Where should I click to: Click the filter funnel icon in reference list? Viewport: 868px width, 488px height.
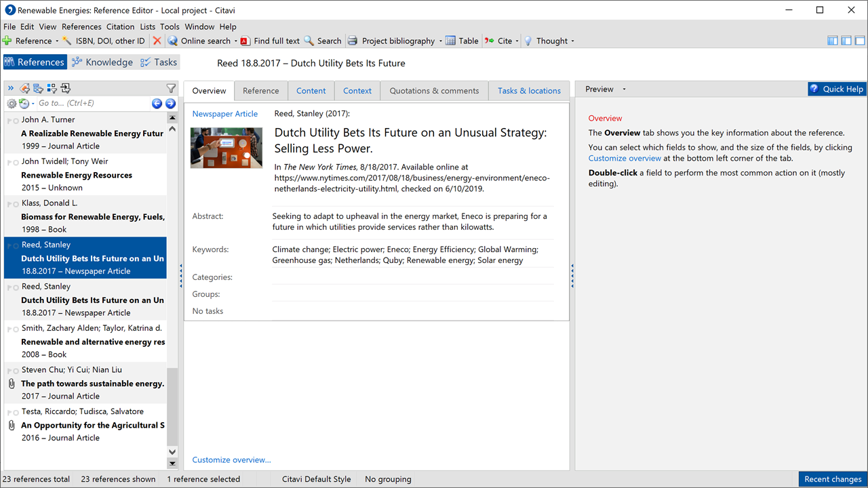pos(171,88)
